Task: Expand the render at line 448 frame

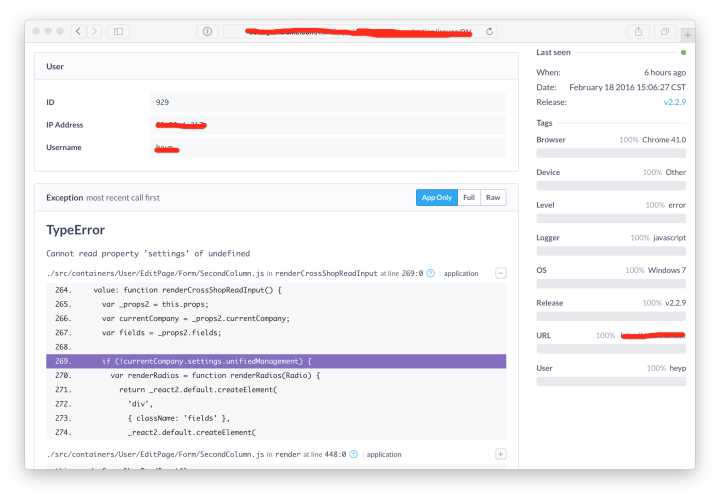Action: point(501,454)
